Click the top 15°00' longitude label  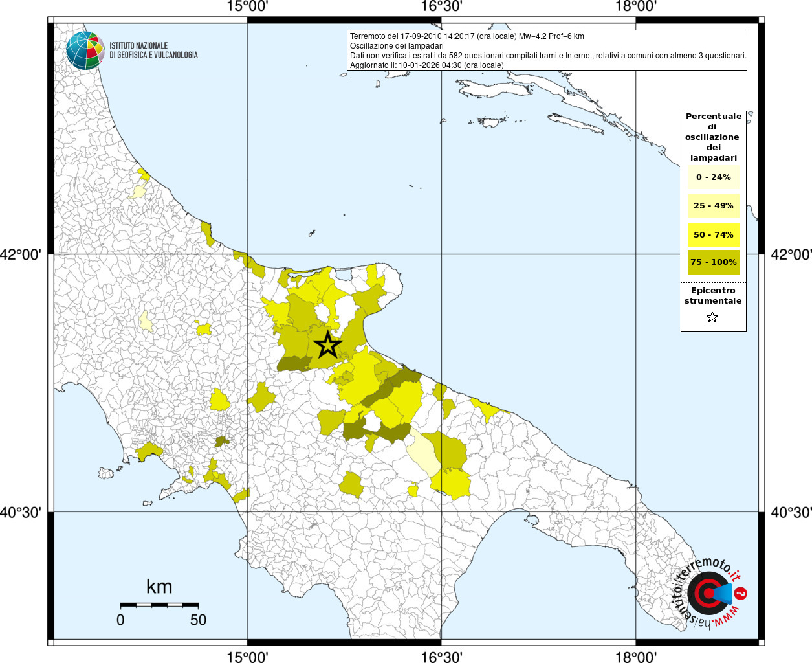(247, 7)
